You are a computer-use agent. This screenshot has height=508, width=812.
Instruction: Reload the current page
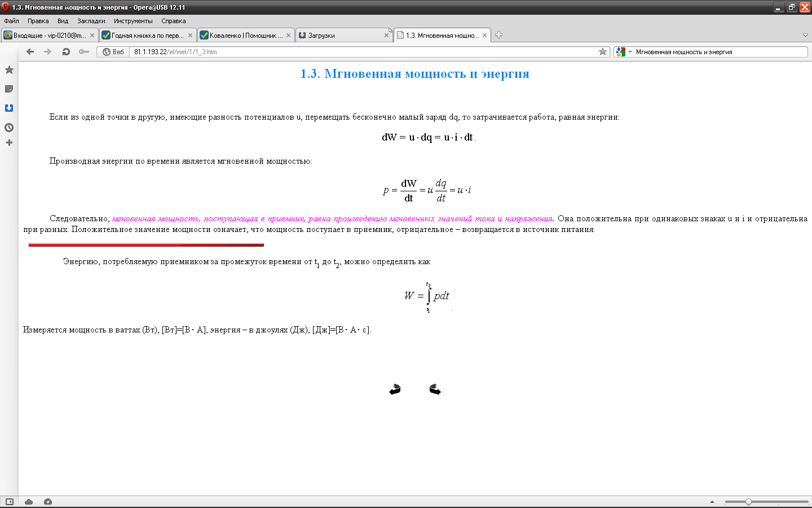click(66, 51)
